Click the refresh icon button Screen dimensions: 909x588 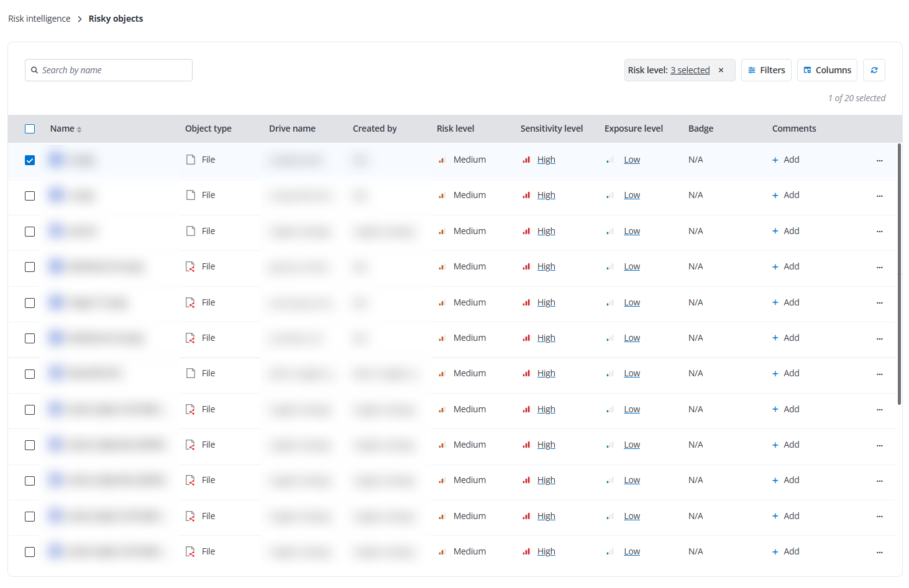point(874,70)
